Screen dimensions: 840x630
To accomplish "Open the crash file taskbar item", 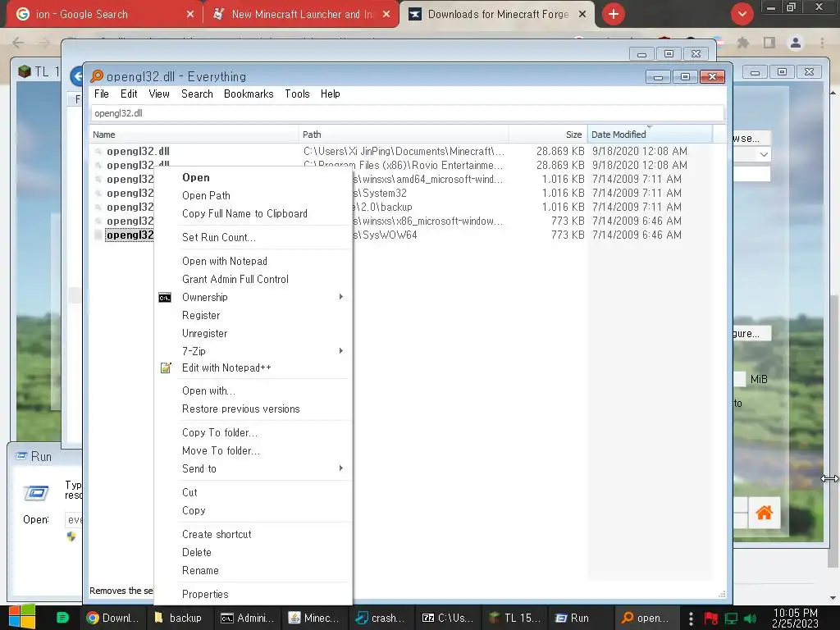I will (381, 618).
